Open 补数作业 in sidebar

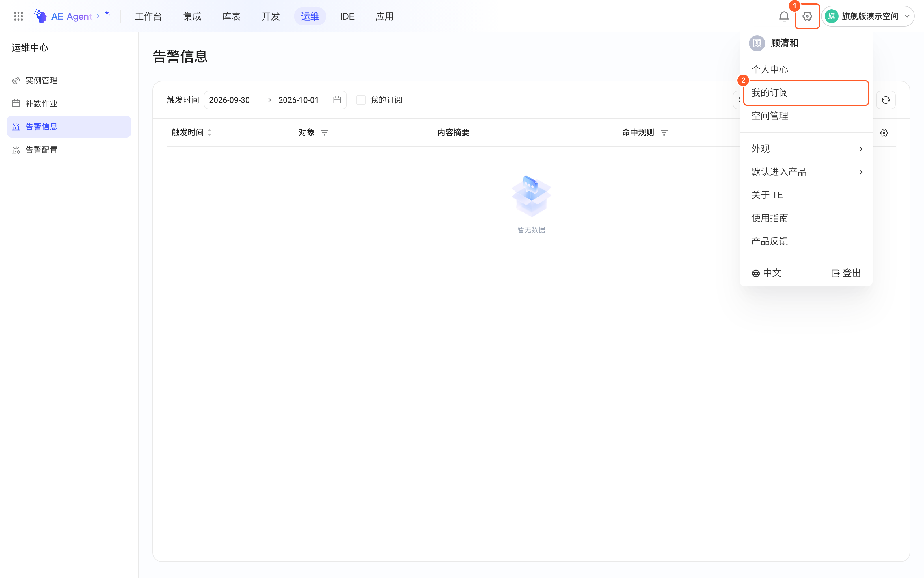click(69, 103)
